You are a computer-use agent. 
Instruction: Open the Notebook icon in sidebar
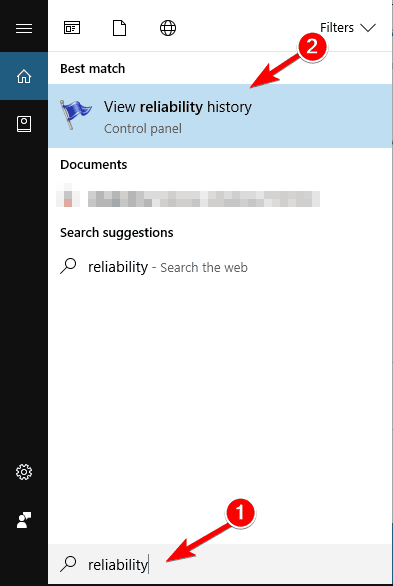tap(24, 124)
